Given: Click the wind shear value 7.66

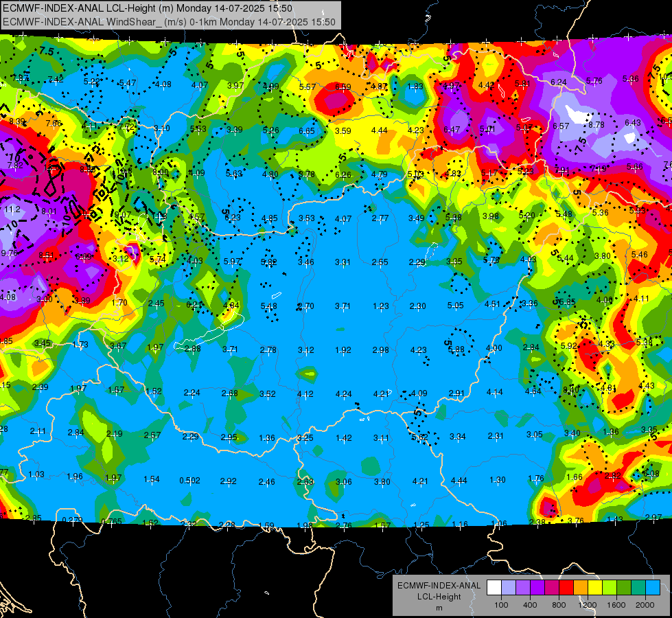Looking at the screenshot, I should (54, 124).
